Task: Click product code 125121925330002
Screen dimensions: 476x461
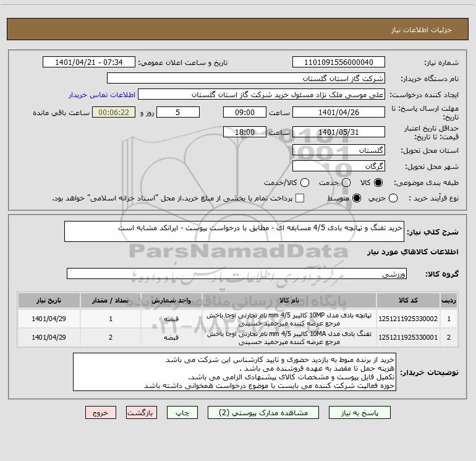Action: [x=408, y=319]
